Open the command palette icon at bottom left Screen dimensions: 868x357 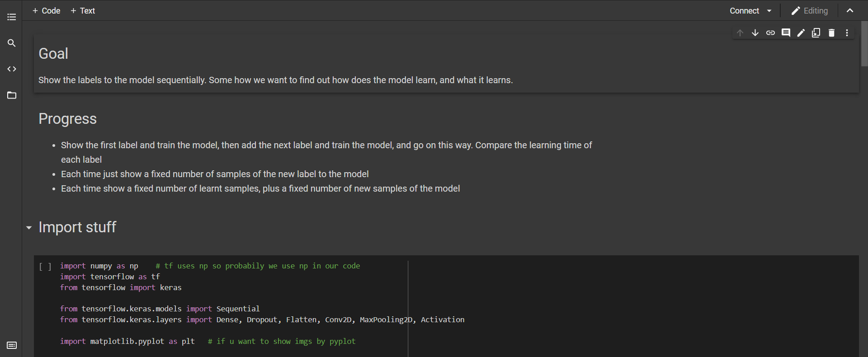coord(12,345)
